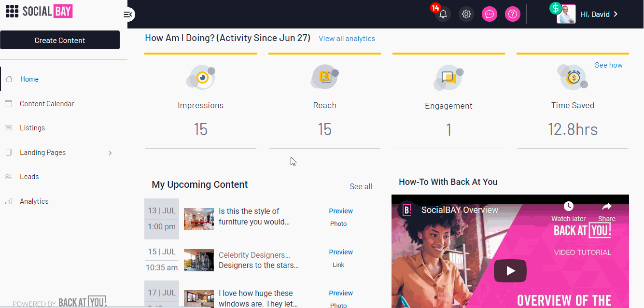644x308 pixels.
Task: Collapse the sidebar with the menu toggle
Action: click(x=128, y=14)
